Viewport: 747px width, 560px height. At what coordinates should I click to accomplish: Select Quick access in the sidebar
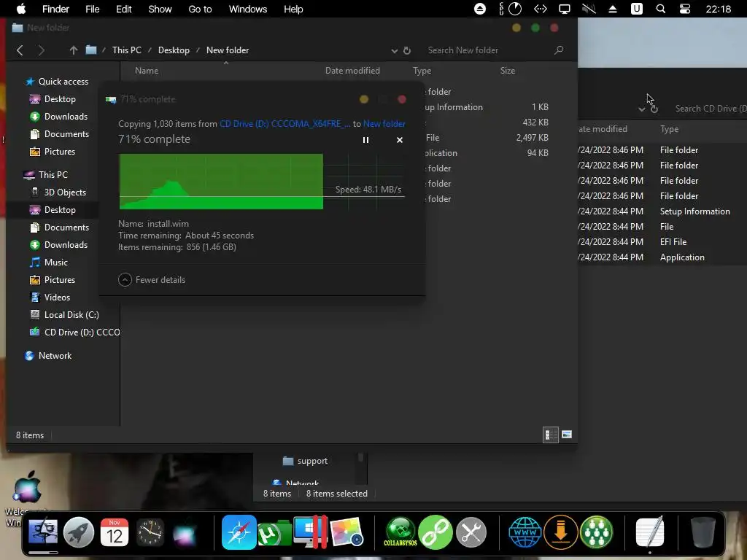pyautogui.click(x=63, y=82)
